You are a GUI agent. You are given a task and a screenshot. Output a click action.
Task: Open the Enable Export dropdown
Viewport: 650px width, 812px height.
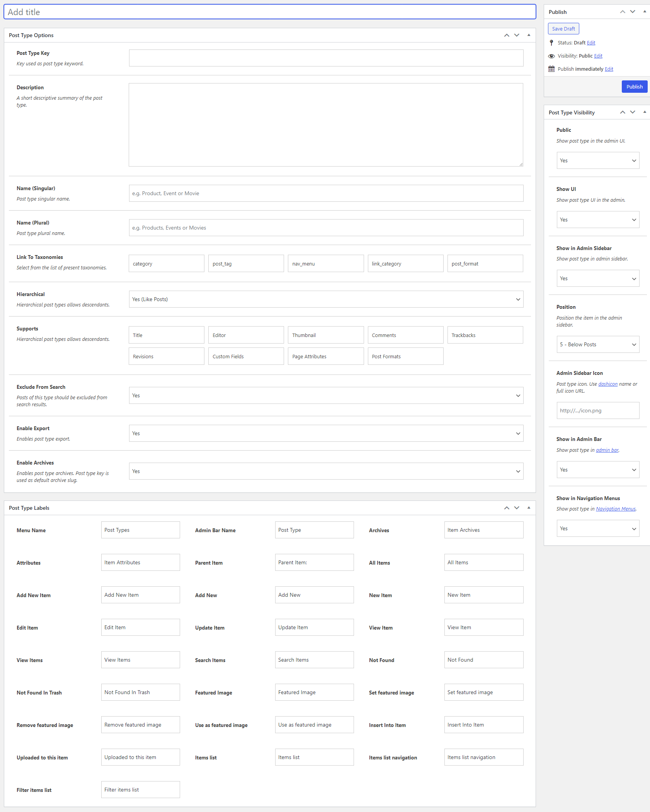[326, 433]
